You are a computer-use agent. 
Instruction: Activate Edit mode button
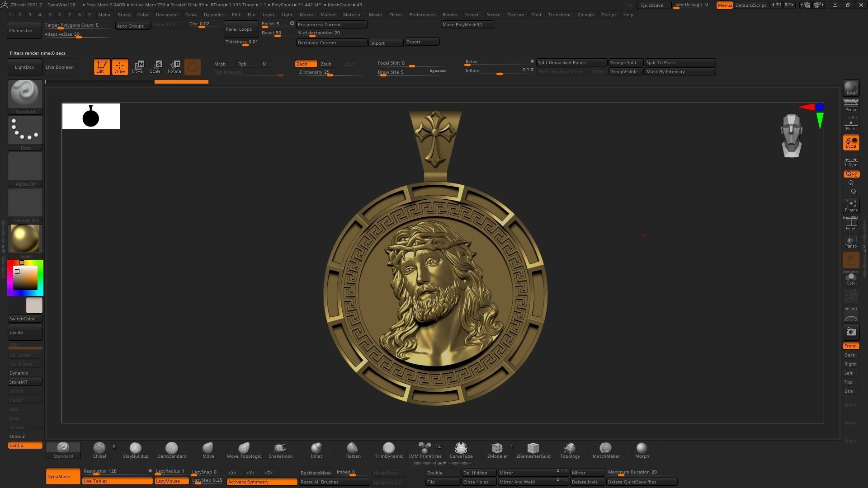point(102,67)
